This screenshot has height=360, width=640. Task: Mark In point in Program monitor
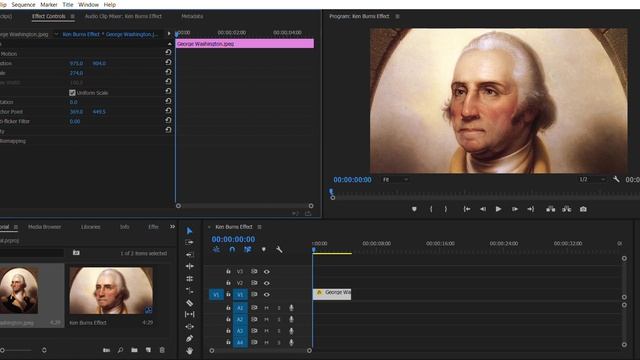[431, 209]
